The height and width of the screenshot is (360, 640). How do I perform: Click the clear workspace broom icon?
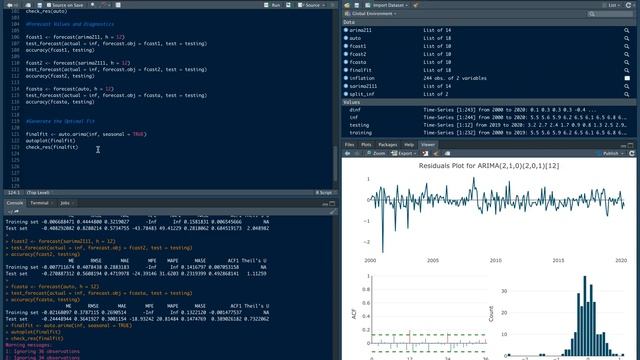click(x=416, y=5)
